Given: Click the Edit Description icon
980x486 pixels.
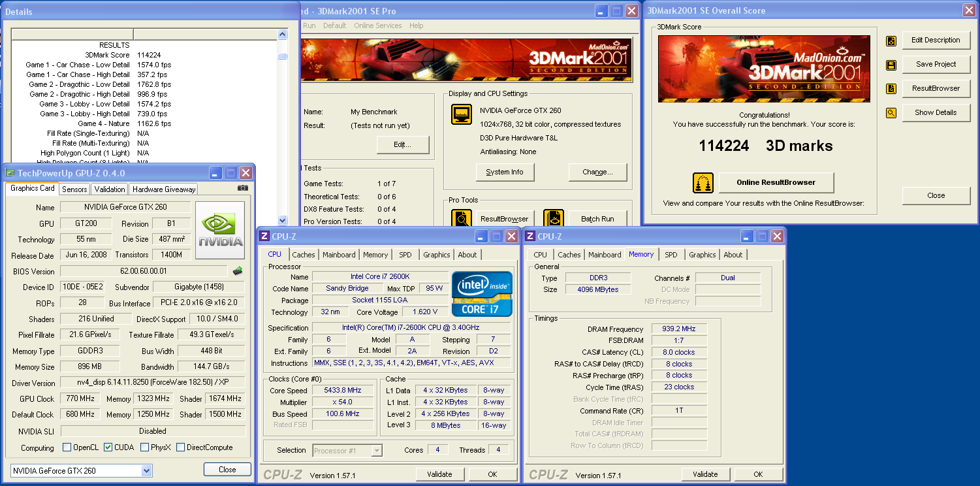Looking at the screenshot, I should coord(891,40).
